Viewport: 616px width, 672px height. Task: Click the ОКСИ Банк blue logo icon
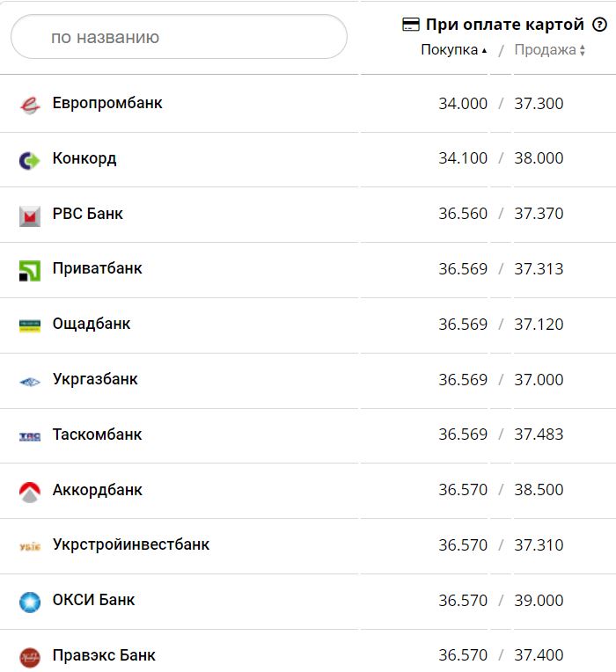[30, 602]
